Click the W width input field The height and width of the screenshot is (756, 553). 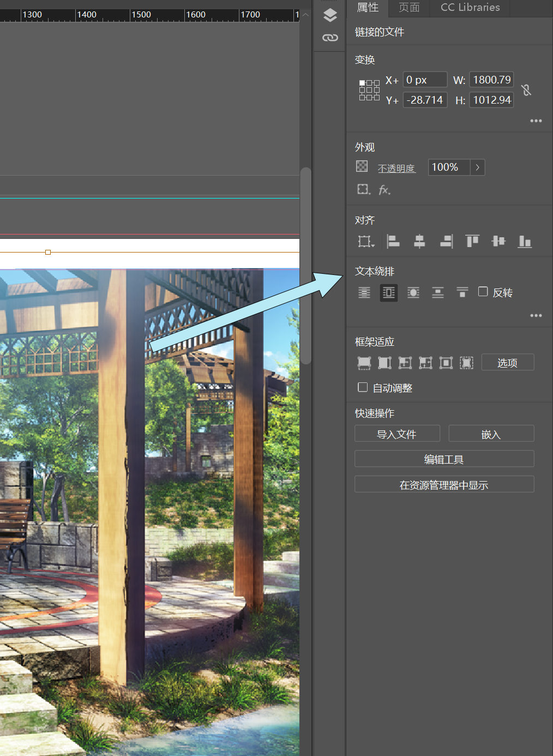click(491, 80)
